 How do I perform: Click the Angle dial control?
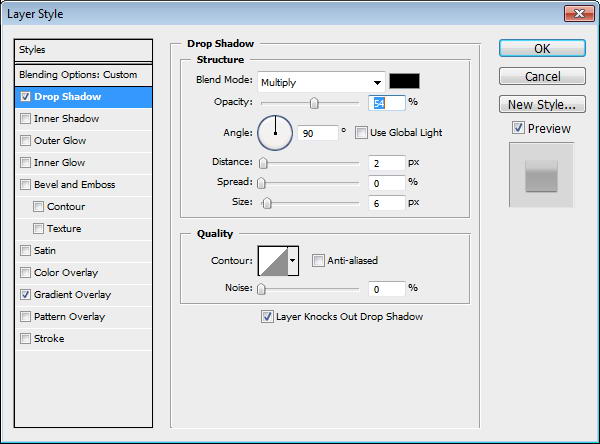point(275,133)
